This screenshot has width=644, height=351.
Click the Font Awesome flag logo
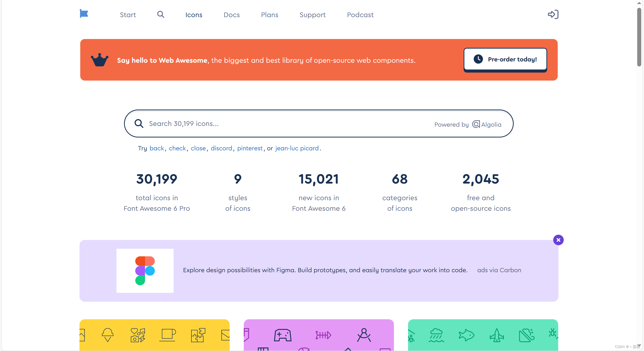pyautogui.click(x=84, y=14)
